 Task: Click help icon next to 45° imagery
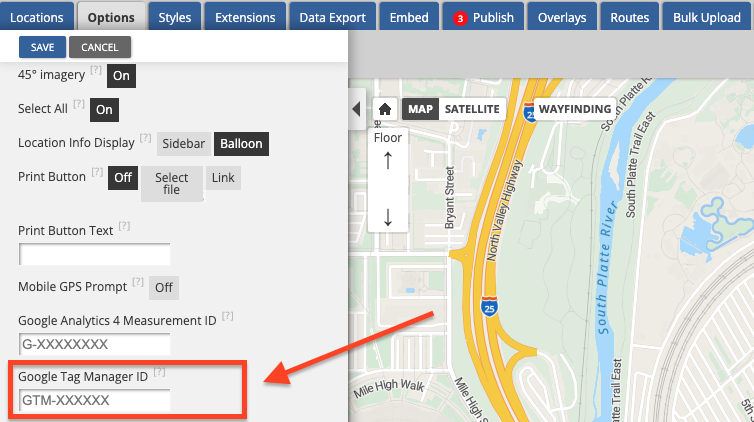tap(96, 70)
